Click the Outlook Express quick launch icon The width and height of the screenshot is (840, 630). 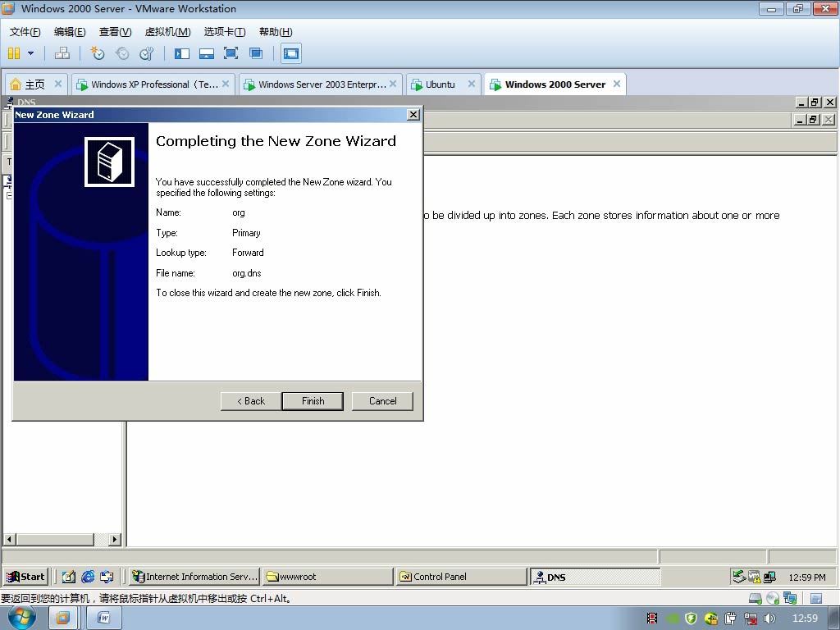point(107,577)
